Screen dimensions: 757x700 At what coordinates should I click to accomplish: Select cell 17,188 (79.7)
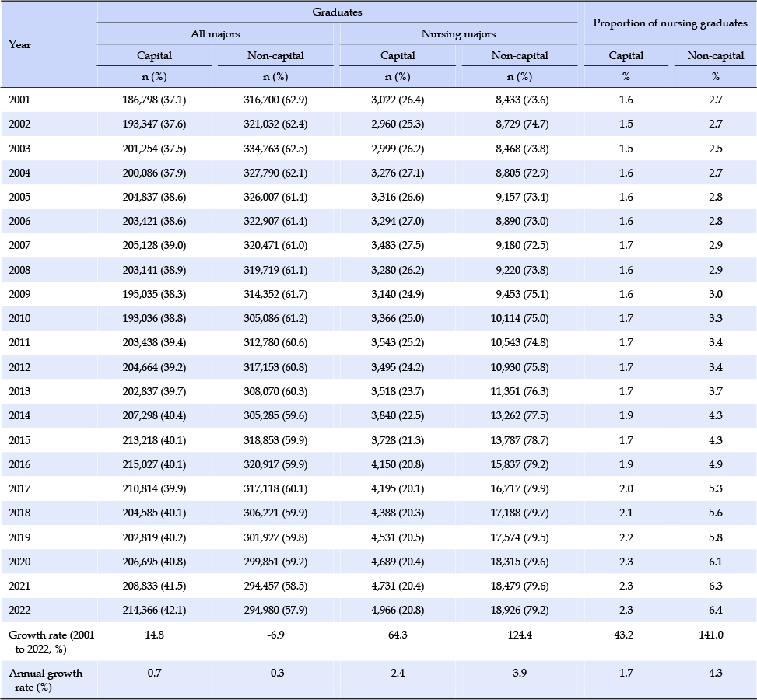[x=520, y=513]
